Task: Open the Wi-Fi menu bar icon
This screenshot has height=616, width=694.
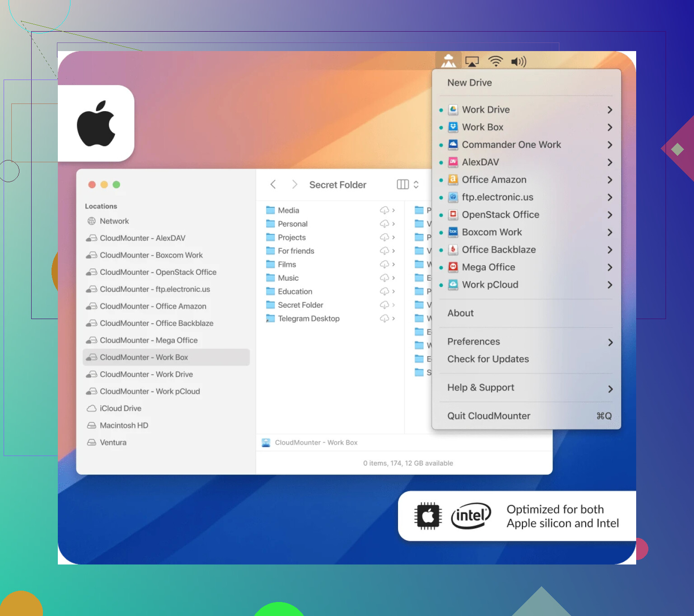Action: click(x=496, y=61)
